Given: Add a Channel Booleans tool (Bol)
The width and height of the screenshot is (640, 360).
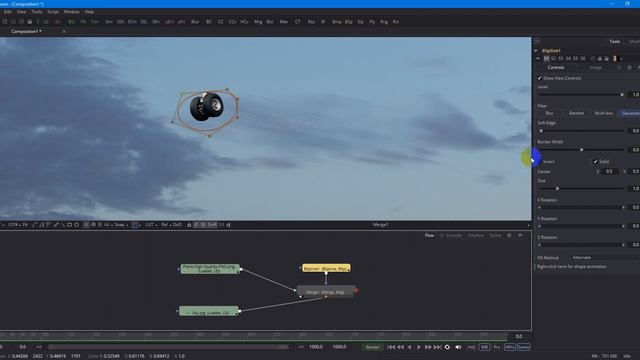Looking at the screenshot, I should point(270,22).
